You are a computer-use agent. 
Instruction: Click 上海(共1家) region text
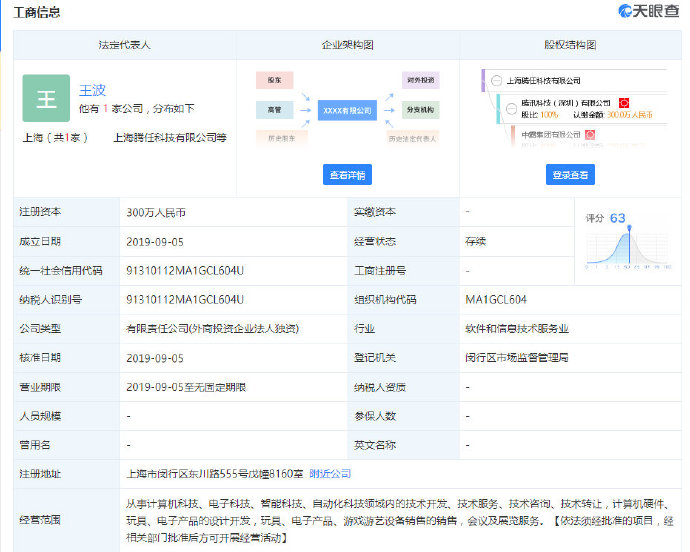(x=55, y=138)
